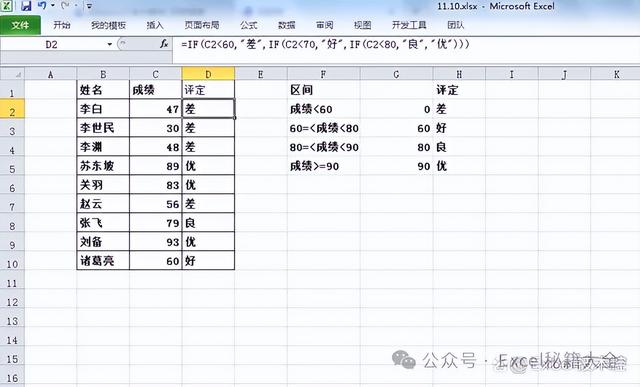This screenshot has width=640, height=387.
Task: Click the Excel application icon in title bar
Action: [x=6, y=6]
